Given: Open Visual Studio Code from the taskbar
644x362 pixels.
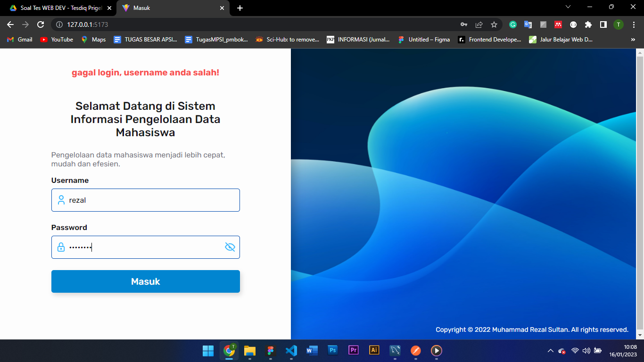Looking at the screenshot, I should pos(291,351).
